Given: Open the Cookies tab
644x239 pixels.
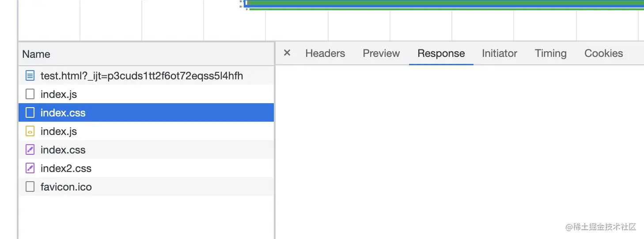Looking at the screenshot, I should coord(603,53).
